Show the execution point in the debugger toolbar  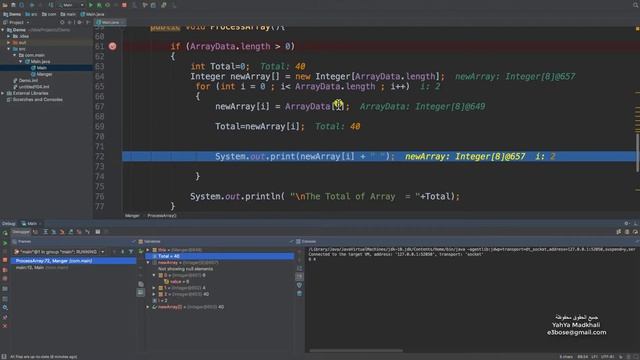coord(36,232)
